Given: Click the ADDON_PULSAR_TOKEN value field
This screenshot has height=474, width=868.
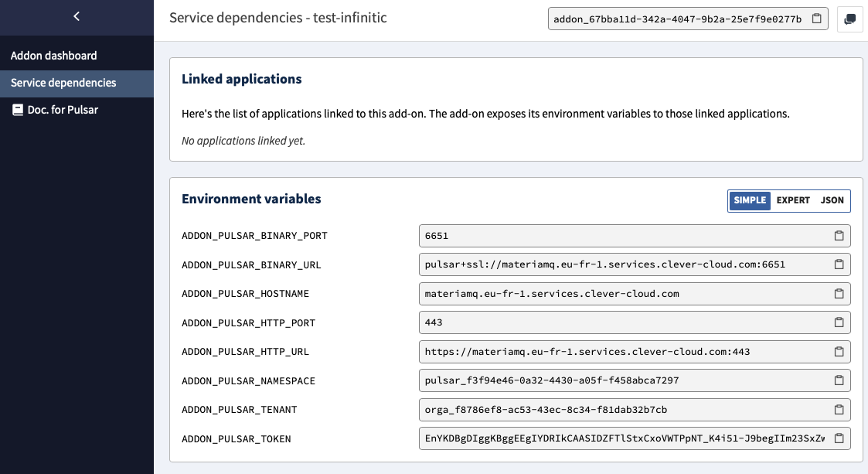Looking at the screenshot, I should coord(625,438).
